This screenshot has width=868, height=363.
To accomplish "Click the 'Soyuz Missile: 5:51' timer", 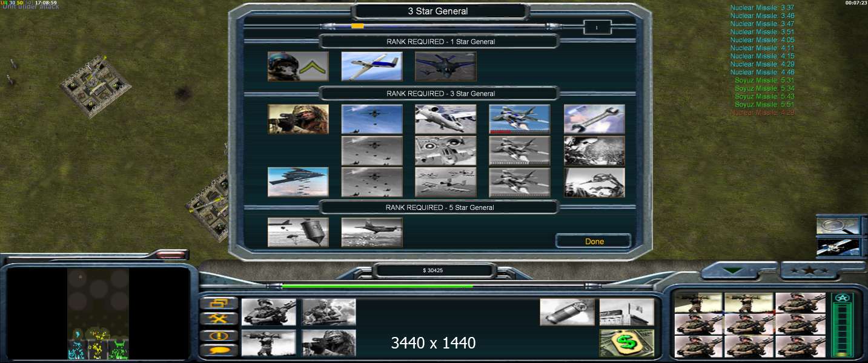I will (764, 105).
